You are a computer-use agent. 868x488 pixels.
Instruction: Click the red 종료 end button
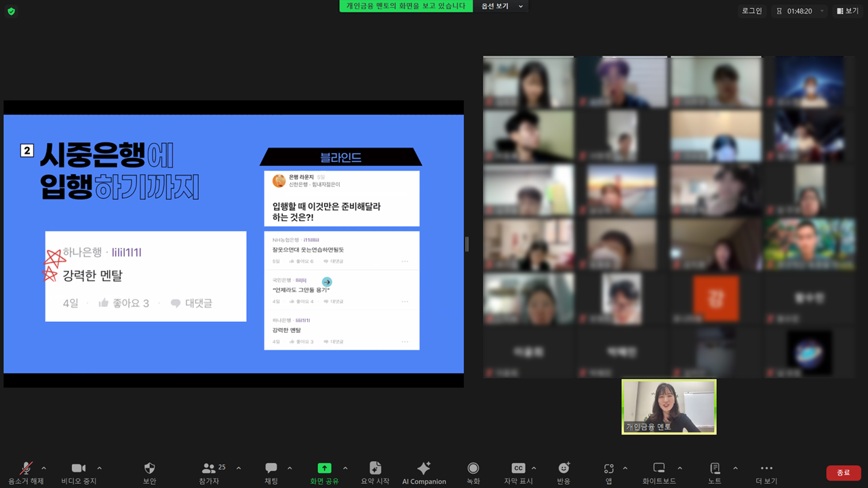844,472
